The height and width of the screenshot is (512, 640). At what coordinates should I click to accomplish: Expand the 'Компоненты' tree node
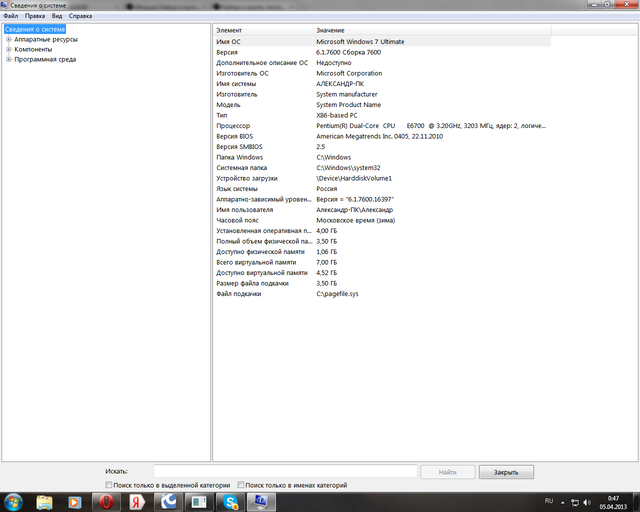click(9, 49)
